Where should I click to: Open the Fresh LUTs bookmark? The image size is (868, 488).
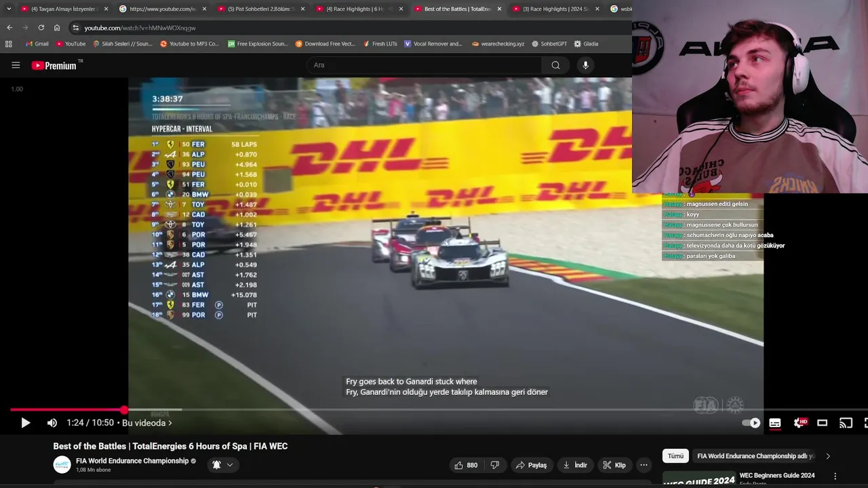click(380, 43)
